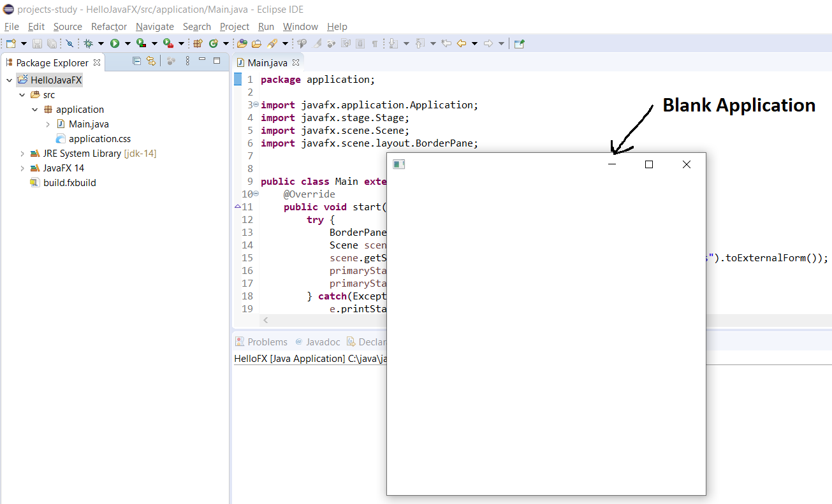Click the Open Type icon

[242, 43]
